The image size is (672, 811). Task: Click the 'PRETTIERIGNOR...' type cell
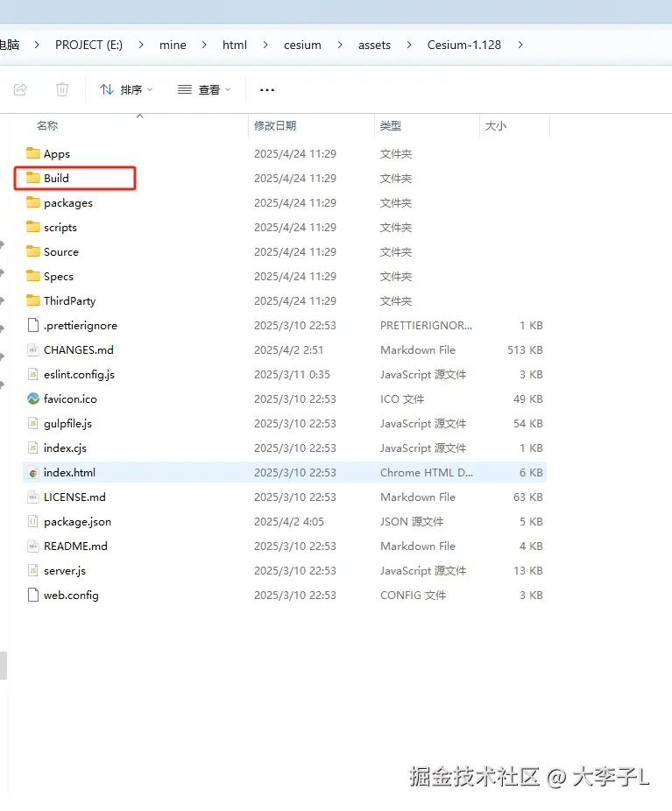coord(426,325)
